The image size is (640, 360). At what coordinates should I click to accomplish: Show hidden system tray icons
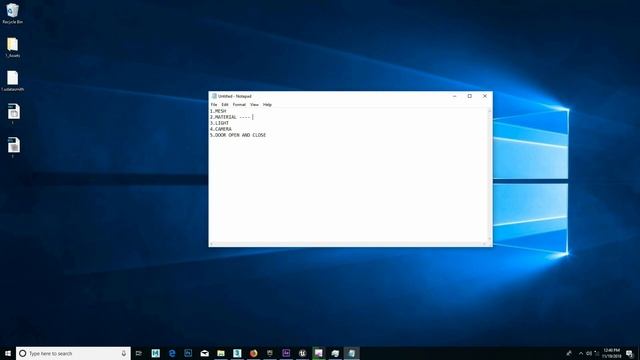(581, 353)
